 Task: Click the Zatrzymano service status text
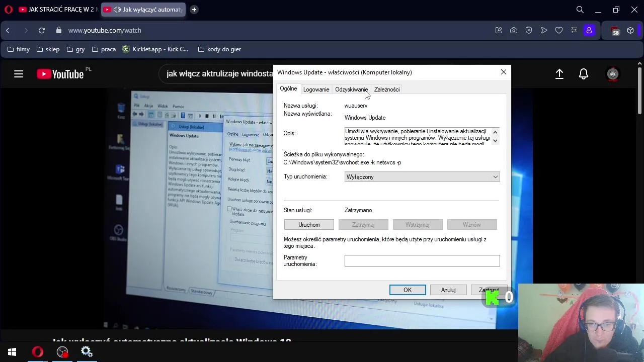pos(358,210)
